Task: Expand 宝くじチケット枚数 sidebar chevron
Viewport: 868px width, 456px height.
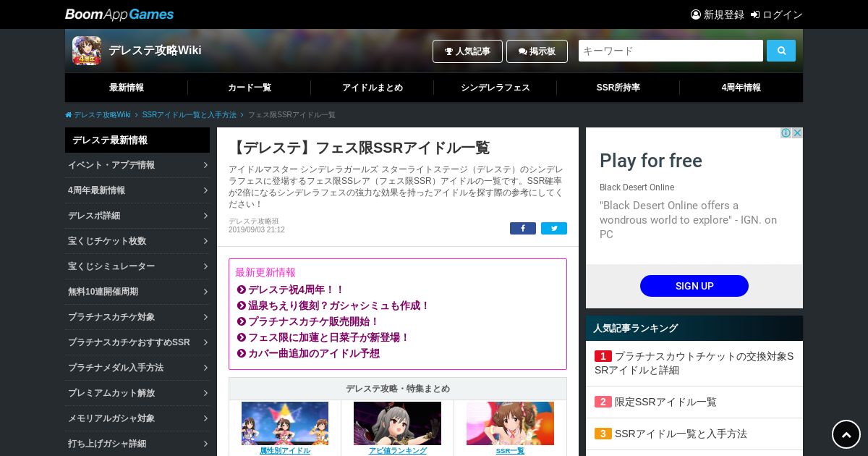Action: point(205,241)
